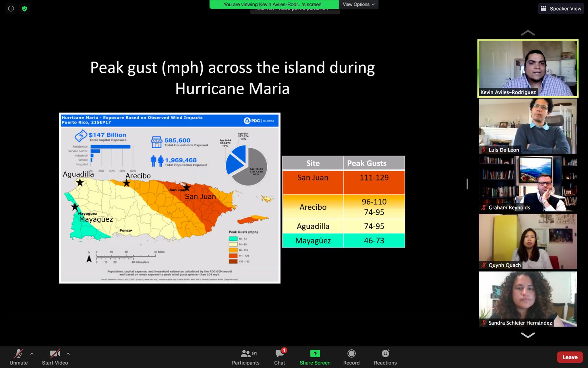Click the households exposed store icon

pyautogui.click(x=156, y=142)
